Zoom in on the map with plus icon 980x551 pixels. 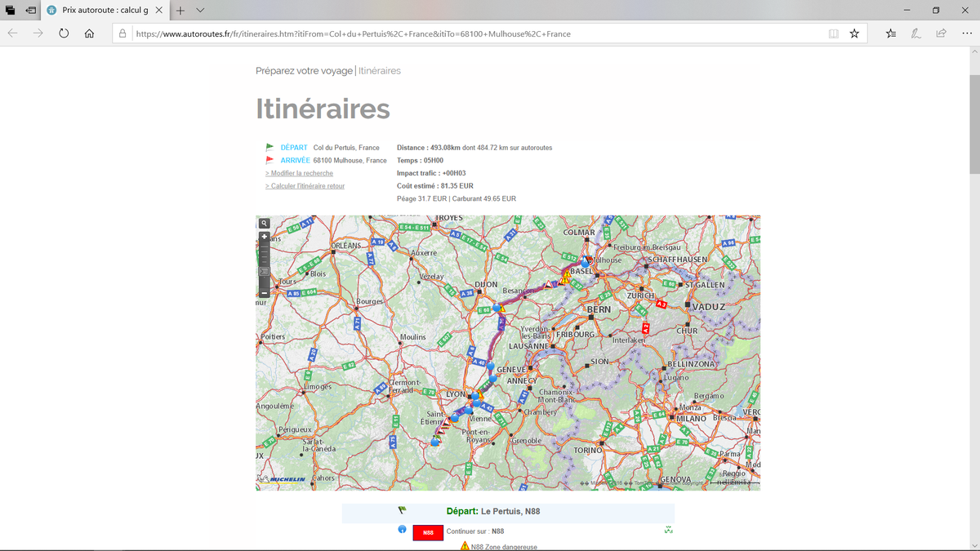[264, 236]
